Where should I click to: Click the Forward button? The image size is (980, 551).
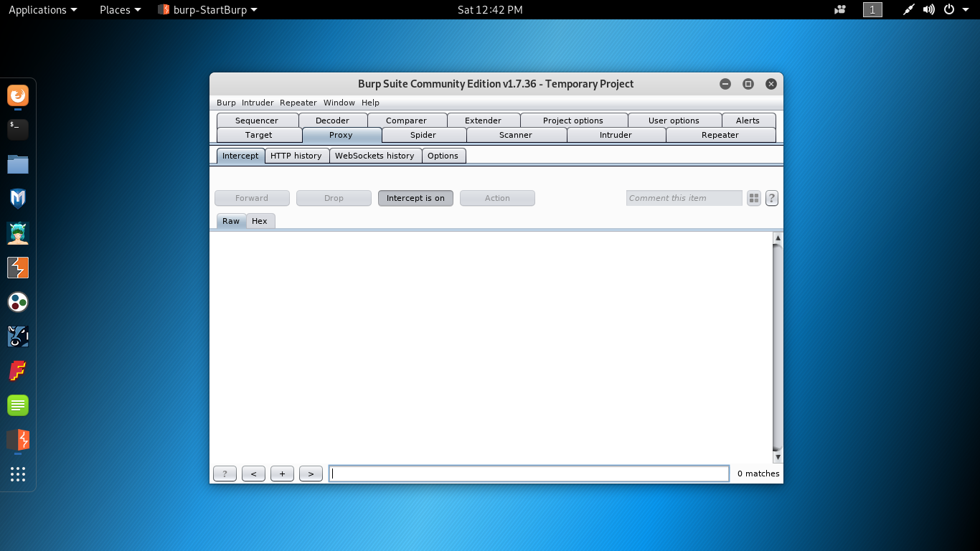click(252, 198)
